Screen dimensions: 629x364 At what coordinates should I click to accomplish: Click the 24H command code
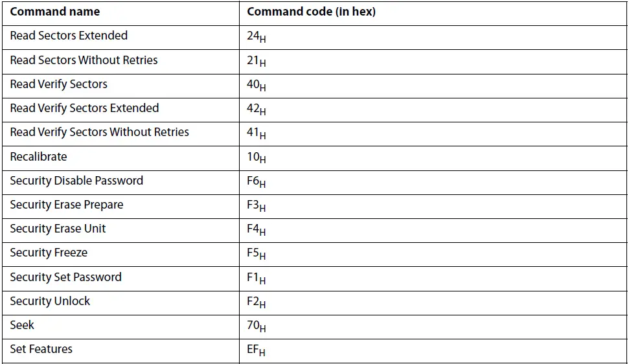tap(256, 36)
